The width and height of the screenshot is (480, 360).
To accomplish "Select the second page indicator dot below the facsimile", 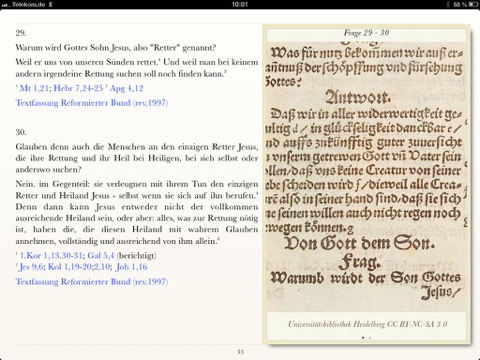I will [370, 338].
